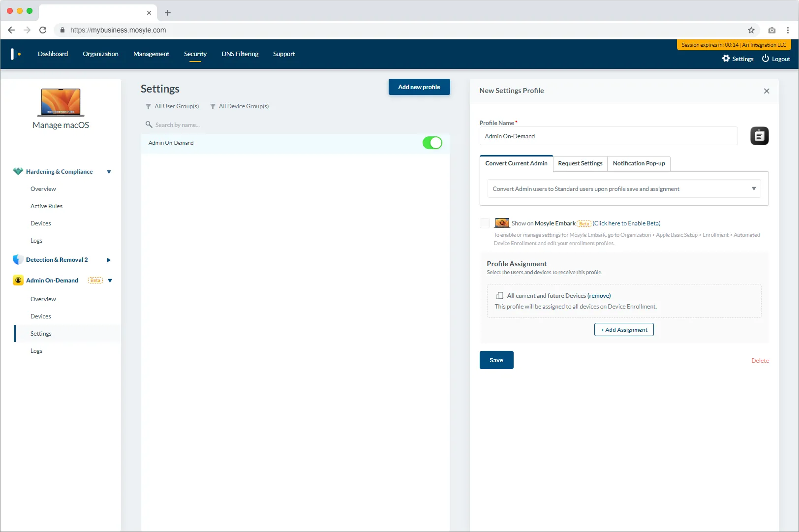799x532 pixels.
Task: Click the camera icon in the address bar
Action: pos(771,30)
